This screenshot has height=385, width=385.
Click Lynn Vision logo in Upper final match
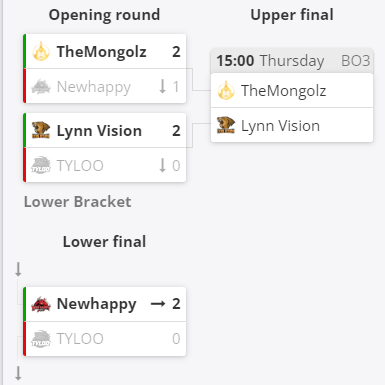(226, 125)
